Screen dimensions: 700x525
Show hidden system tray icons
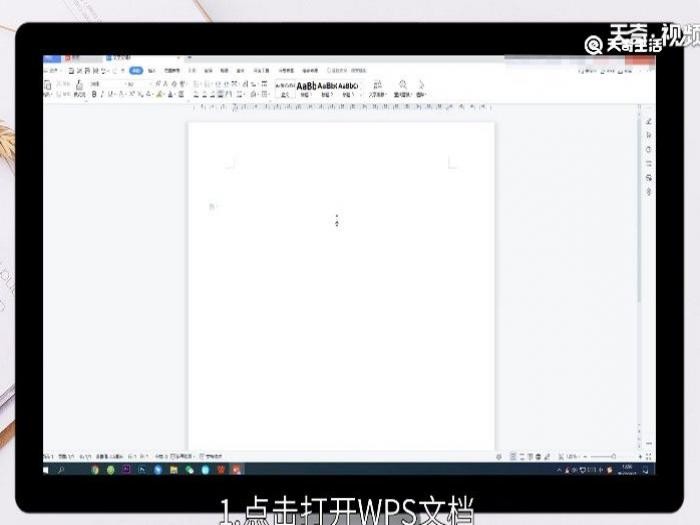tap(559, 470)
